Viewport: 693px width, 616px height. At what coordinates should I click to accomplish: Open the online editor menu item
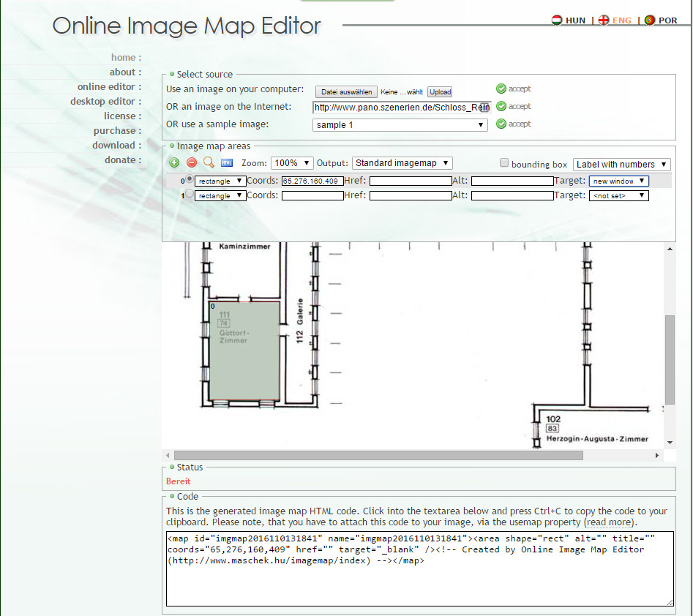click(x=109, y=86)
